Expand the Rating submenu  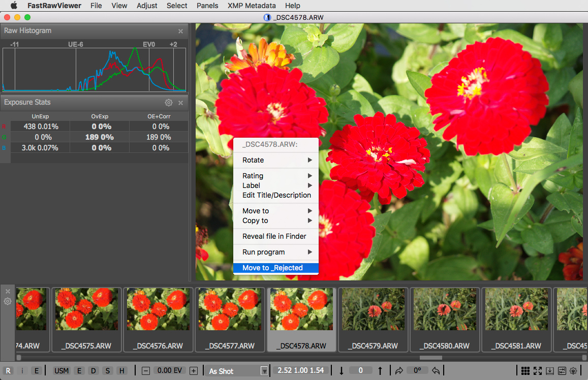coord(275,176)
